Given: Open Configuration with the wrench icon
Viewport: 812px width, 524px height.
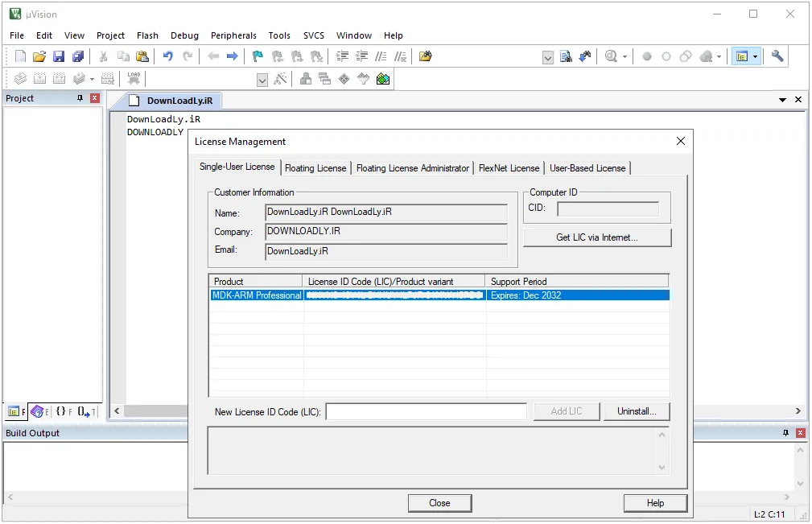Looking at the screenshot, I should [777, 56].
